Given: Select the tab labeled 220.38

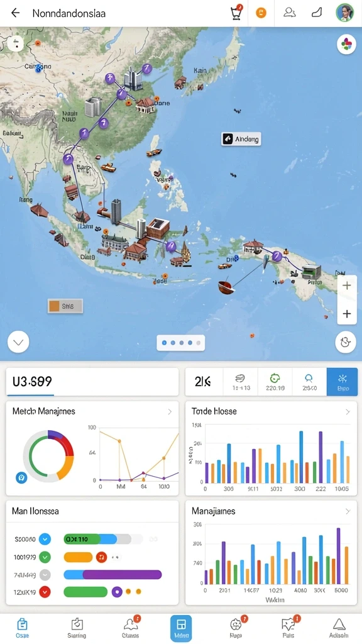Looking at the screenshot, I should coord(275,382).
